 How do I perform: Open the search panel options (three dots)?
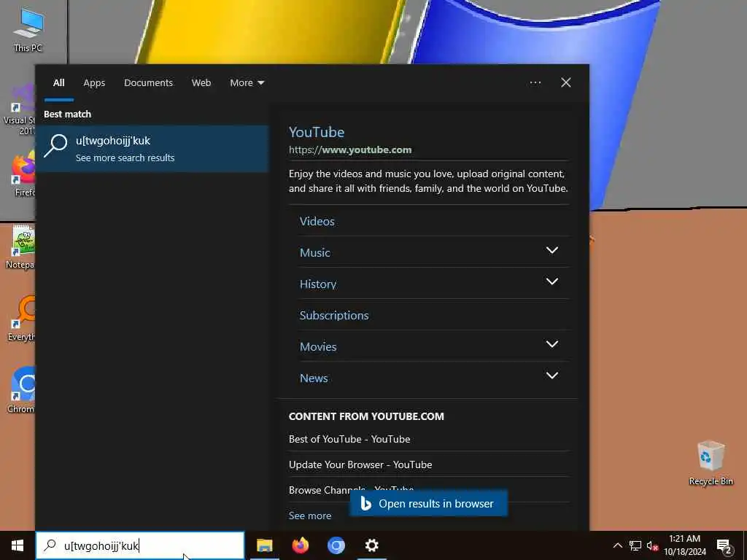pos(535,83)
